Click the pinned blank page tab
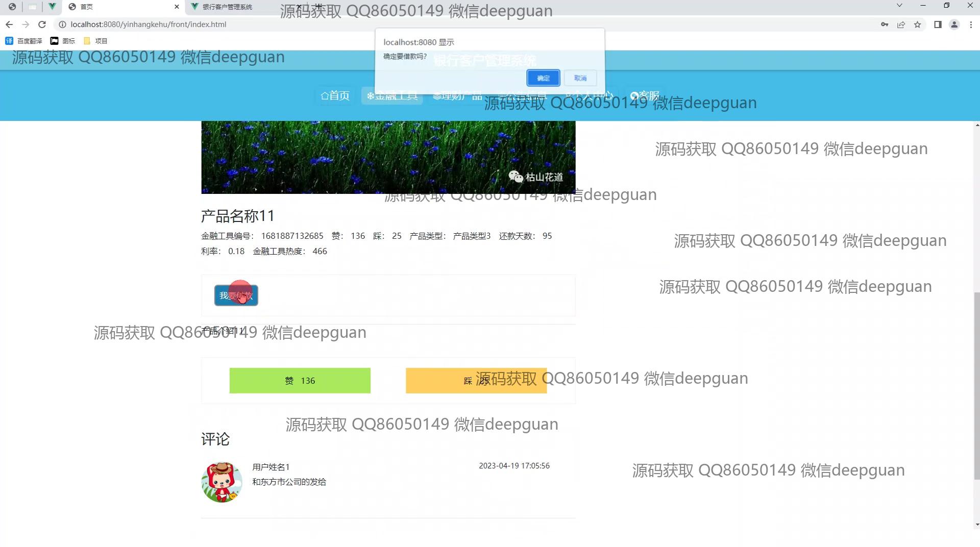The image size is (980, 547). (x=32, y=7)
